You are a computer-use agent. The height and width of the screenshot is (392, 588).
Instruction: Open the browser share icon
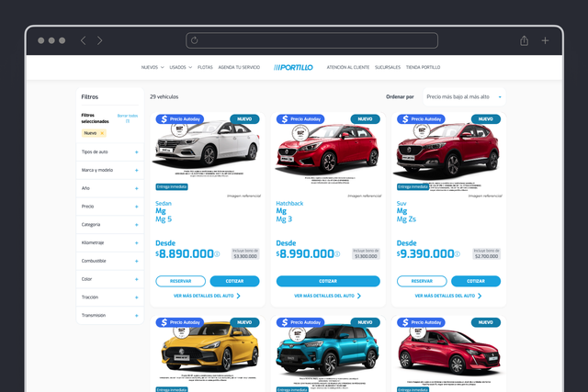click(x=524, y=40)
